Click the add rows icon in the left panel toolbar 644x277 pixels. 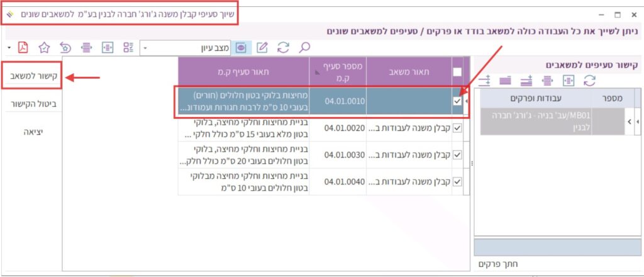coord(484,80)
